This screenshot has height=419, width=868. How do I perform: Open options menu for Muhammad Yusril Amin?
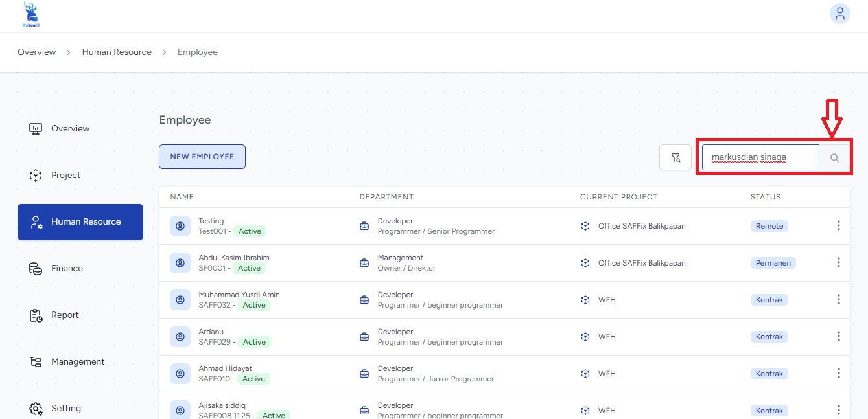tap(838, 299)
